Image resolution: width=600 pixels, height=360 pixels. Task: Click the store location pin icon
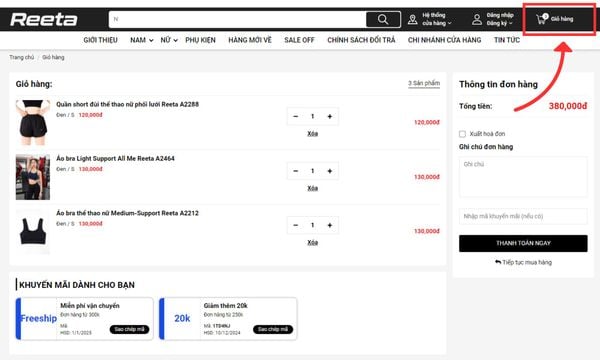click(412, 19)
